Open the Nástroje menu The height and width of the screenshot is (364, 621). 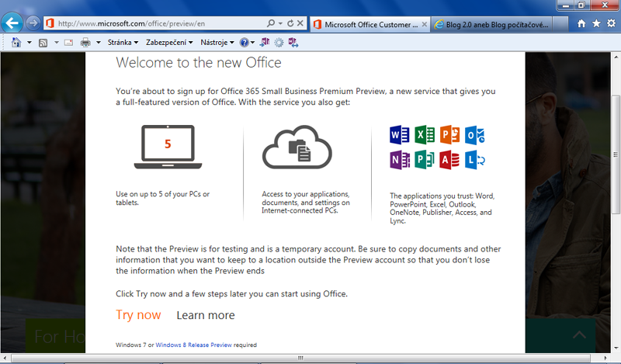click(217, 43)
